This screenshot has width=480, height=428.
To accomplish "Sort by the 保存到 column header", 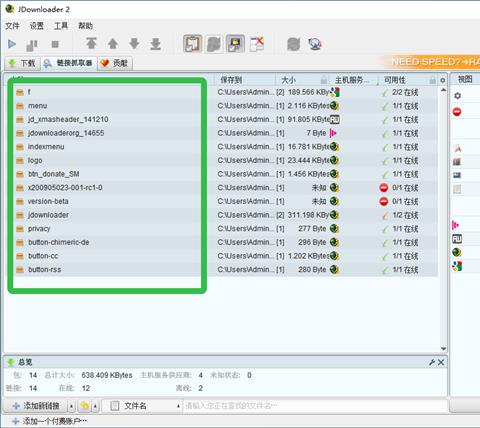I will coord(246,80).
